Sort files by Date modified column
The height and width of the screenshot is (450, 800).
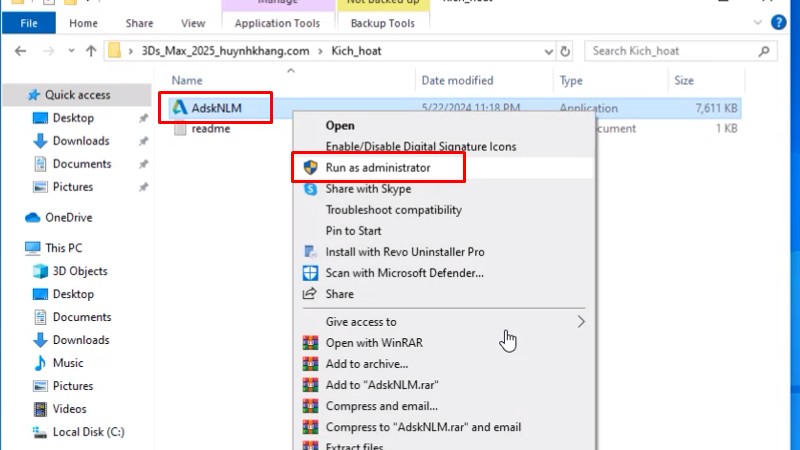(456, 80)
